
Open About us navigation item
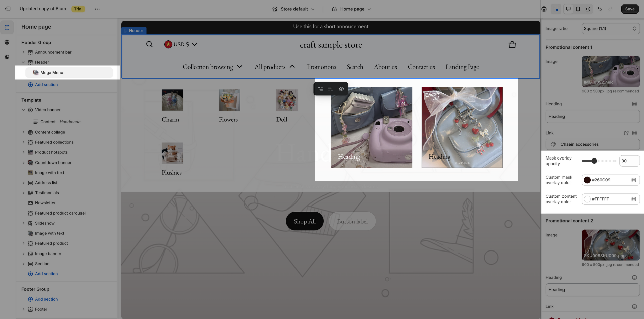tap(385, 67)
